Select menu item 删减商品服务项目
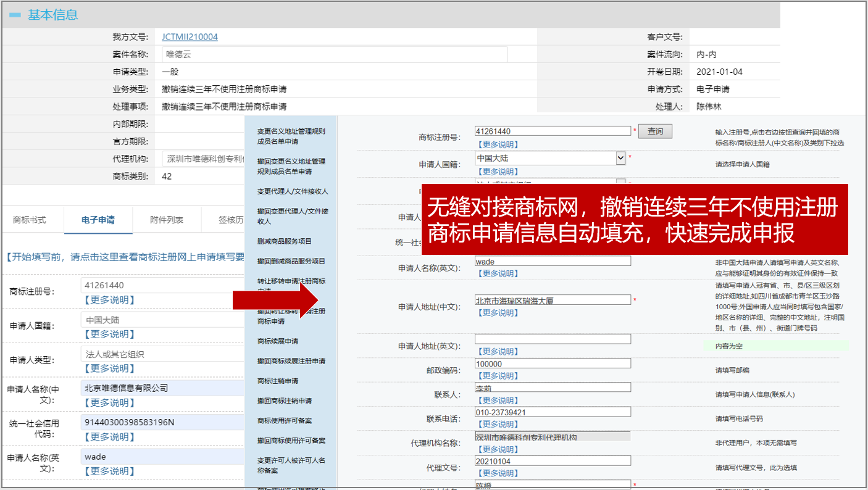 [285, 241]
